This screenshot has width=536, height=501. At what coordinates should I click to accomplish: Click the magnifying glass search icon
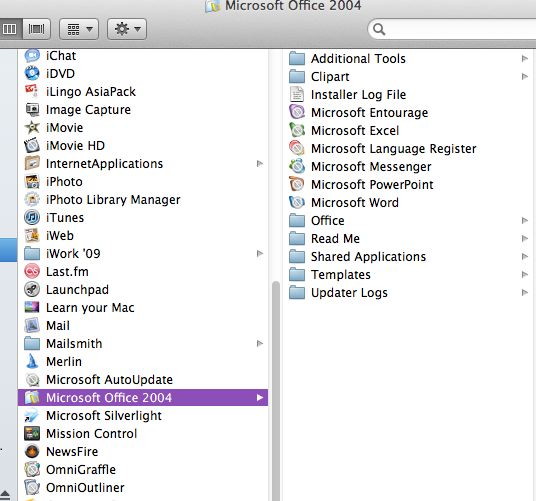(x=379, y=29)
